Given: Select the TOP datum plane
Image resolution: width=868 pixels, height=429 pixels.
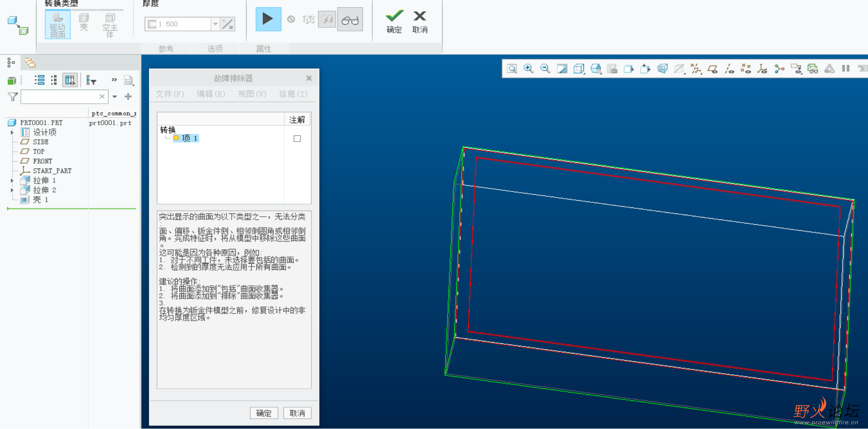Looking at the screenshot, I should 39,152.
